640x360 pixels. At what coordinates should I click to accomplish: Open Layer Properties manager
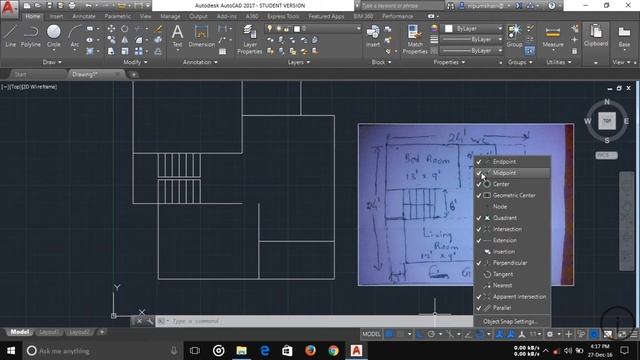pyautogui.click(x=249, y=40)
